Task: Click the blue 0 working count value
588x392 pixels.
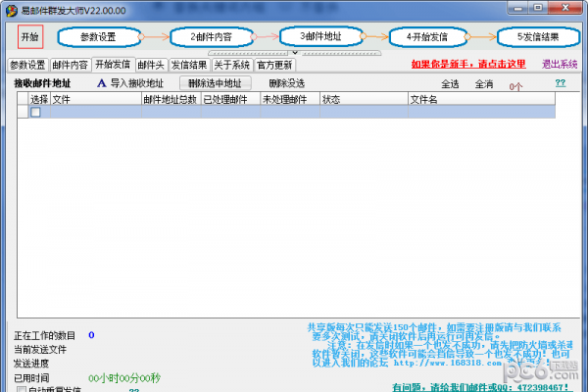Action: [91, 335]
